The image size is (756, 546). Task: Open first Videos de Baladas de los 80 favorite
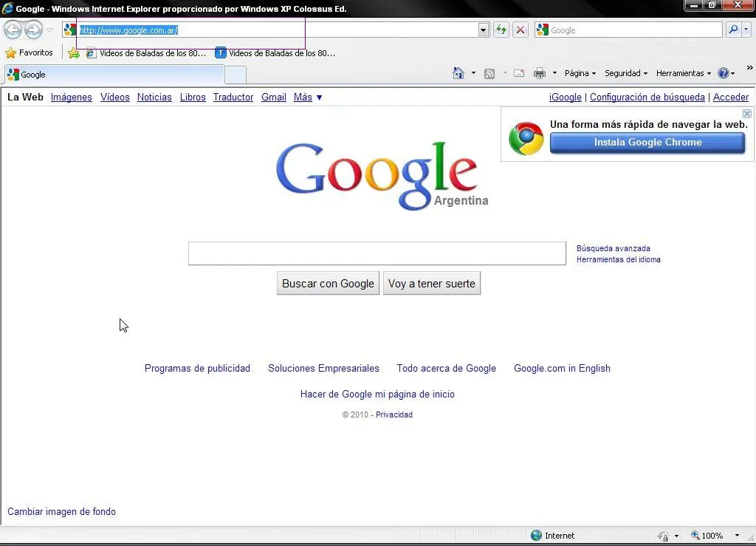(145, 53)
